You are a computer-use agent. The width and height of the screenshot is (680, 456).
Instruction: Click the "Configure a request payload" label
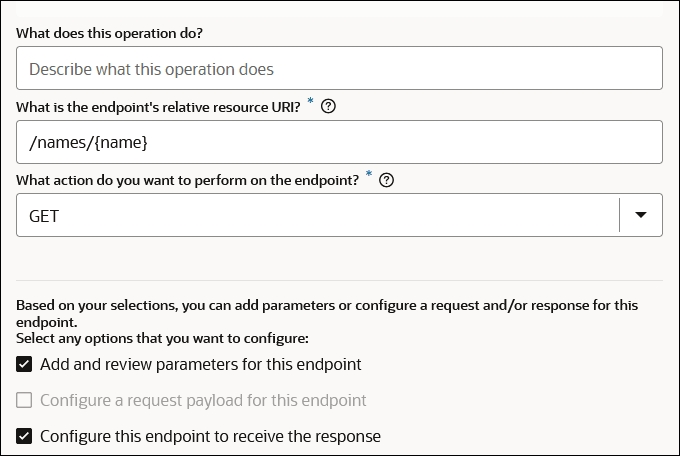coord(203,400)
